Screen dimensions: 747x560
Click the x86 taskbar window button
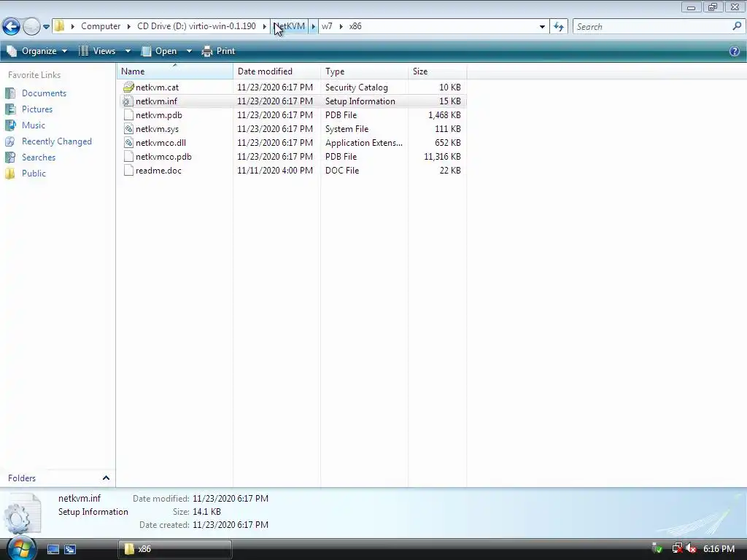[175, 549]
